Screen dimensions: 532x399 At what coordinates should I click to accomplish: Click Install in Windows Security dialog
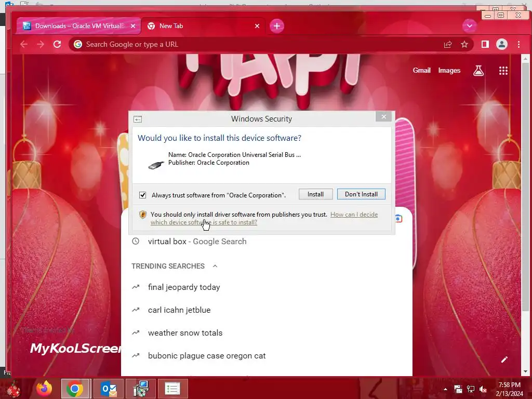(315, 194)
